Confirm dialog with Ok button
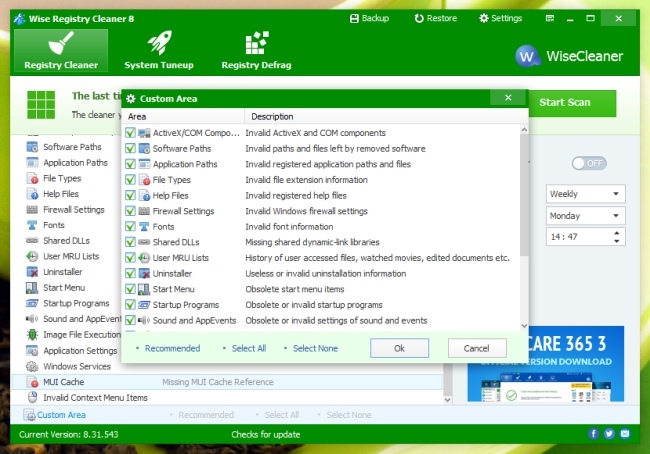This screenshot has width=650, height=454. tap(399, 348)
